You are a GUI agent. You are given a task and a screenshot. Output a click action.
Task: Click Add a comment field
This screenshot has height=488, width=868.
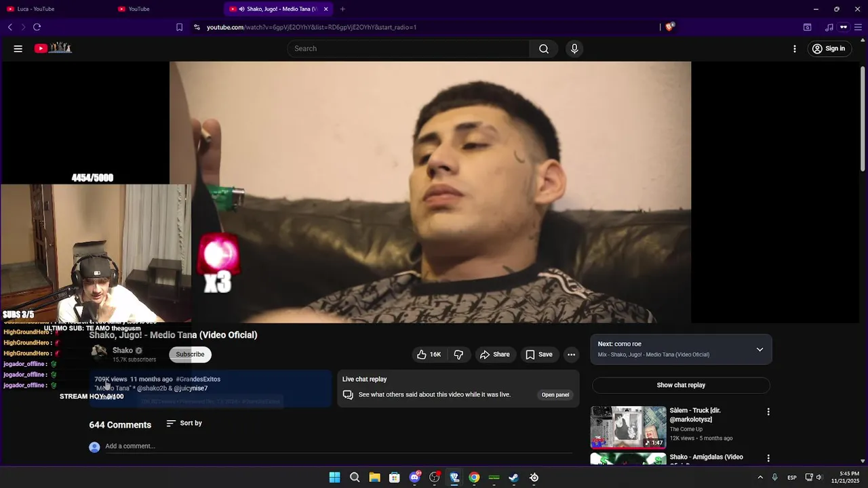click(338, 446)
